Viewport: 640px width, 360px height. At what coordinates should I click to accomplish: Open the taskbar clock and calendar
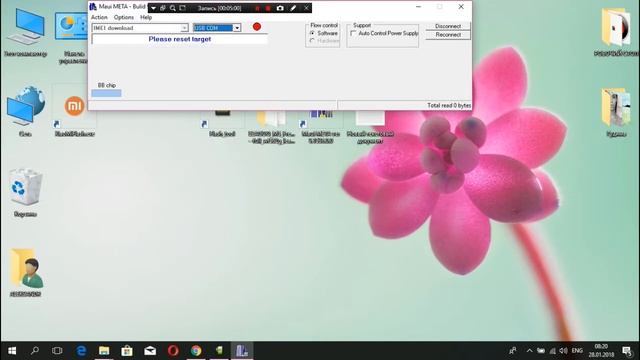601,351
